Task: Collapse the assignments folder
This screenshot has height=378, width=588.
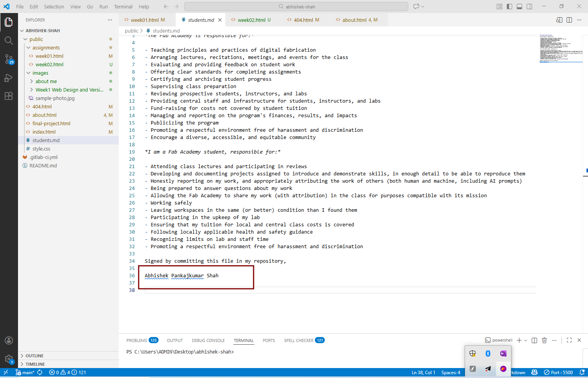Action: [68, 47]
